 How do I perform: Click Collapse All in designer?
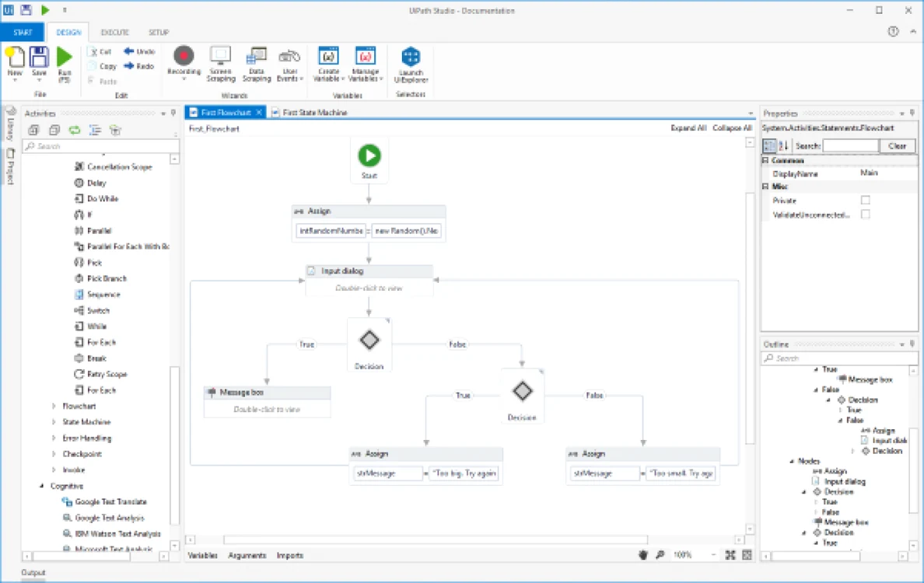coord(732,127)
